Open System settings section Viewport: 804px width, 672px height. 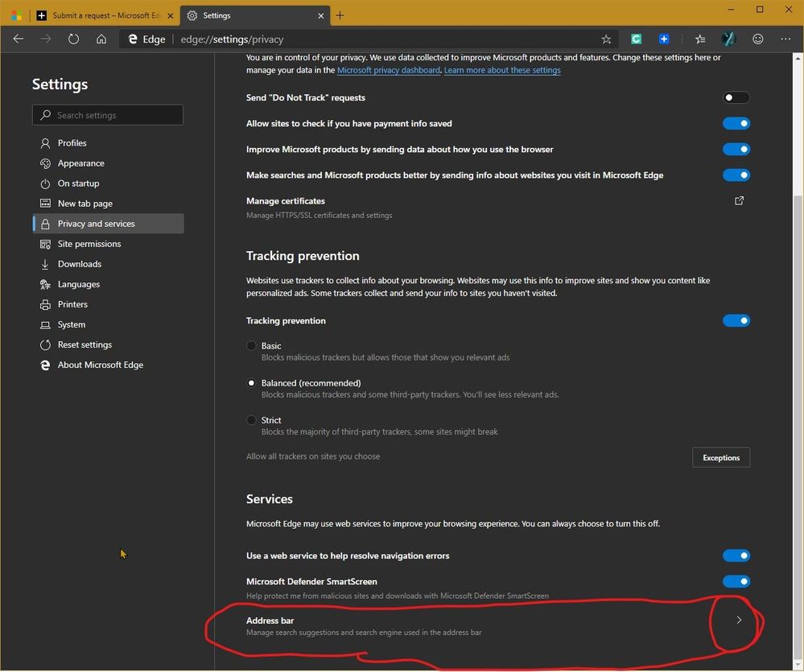(108, 324)
